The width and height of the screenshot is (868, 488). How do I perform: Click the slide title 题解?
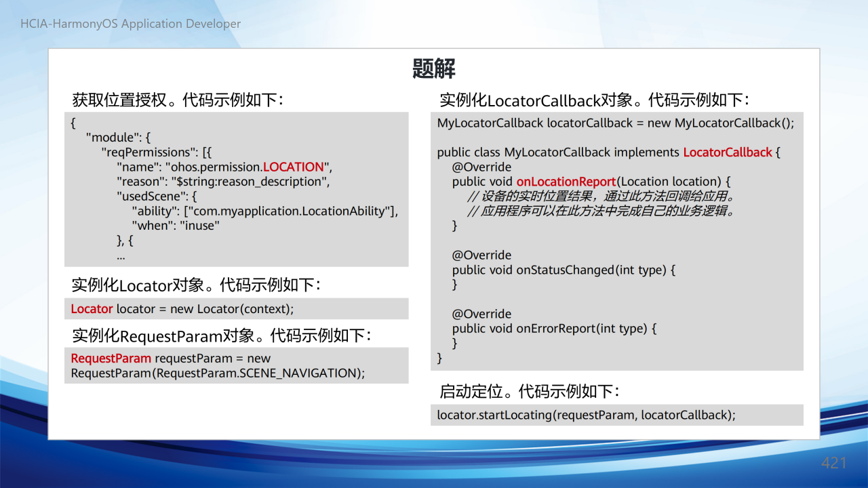(434, 69)
